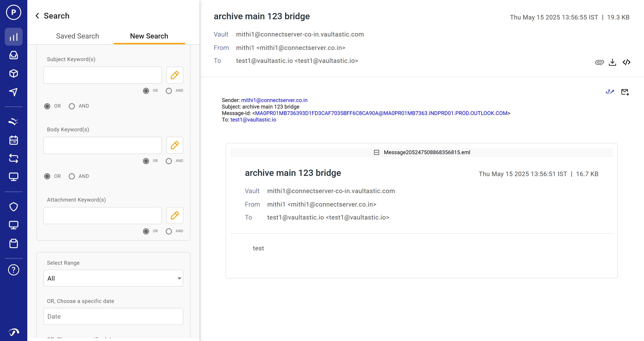Open the dashboard bar chart icon
This screenshot has width=644, height=341.
13,37
